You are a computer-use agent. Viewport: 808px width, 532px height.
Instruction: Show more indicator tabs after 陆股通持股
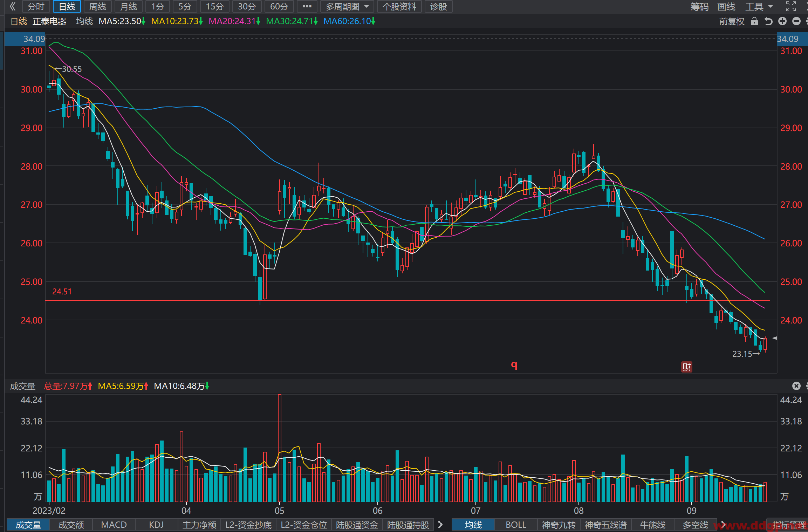[440, 525]
